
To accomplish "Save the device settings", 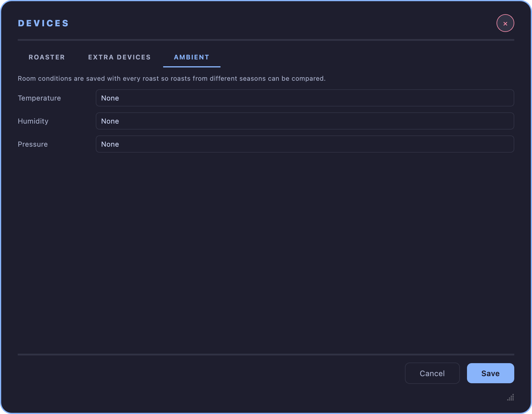I will pyautogui.click(x=491, y=373).
